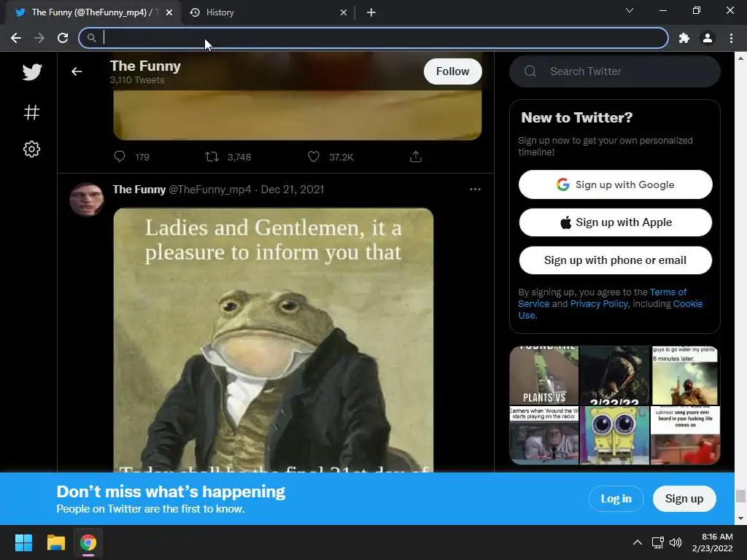Open the three-dot menu on Dec 21 tweet
Viewport: 747px width, 560px height.
(475, 189)
